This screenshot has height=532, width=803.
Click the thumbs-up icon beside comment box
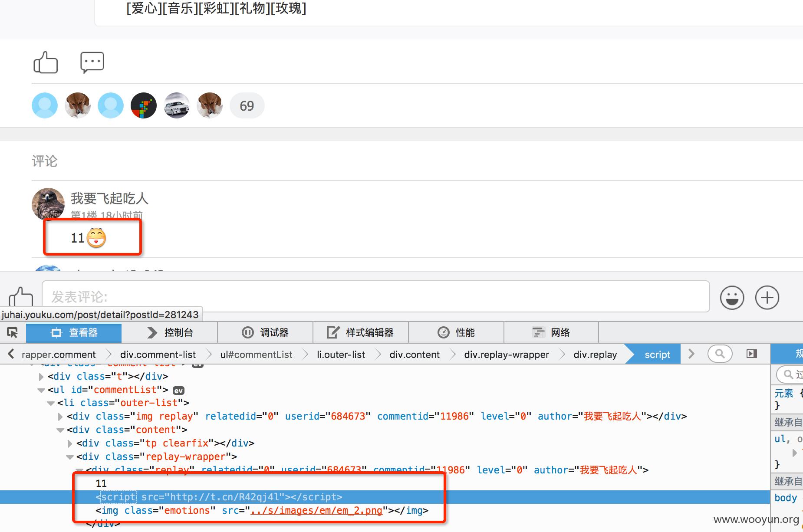21,297
